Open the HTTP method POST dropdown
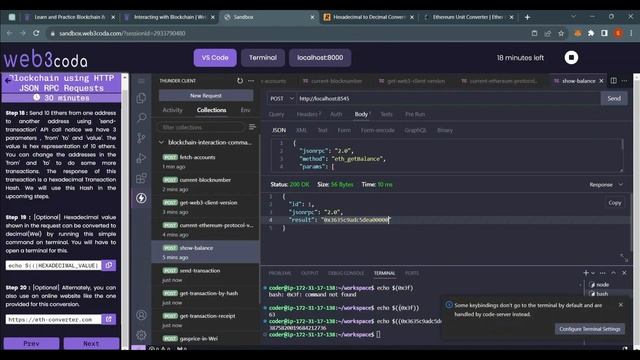The image size is (640, 360). 282,98
